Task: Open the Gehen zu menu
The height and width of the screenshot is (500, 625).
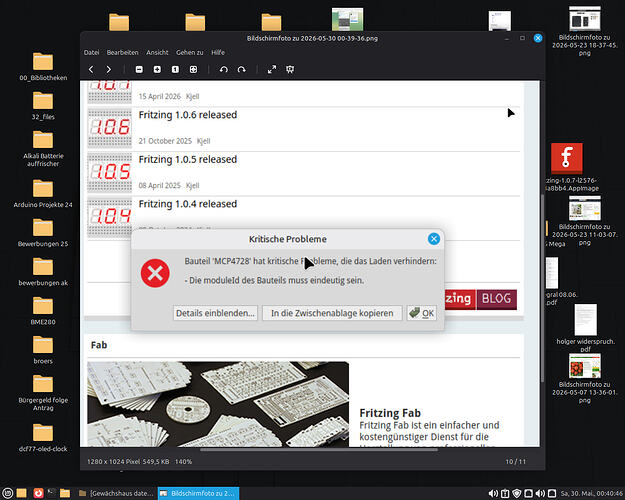Action: [x=190, y=52]
